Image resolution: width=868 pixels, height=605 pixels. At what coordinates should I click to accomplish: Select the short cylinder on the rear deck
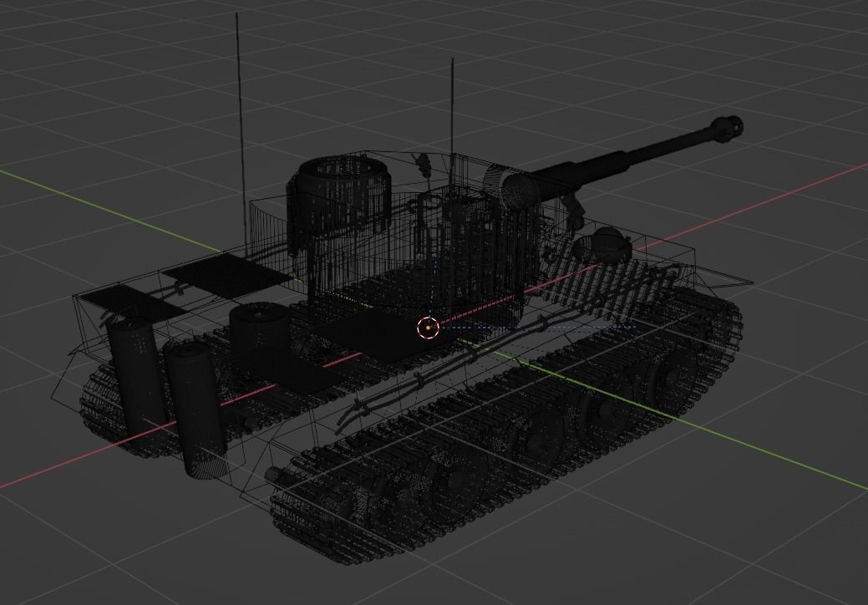(259, 332)
